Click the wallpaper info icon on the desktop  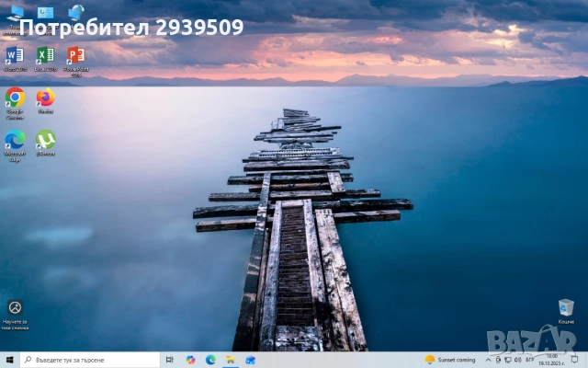click(15, 315)
